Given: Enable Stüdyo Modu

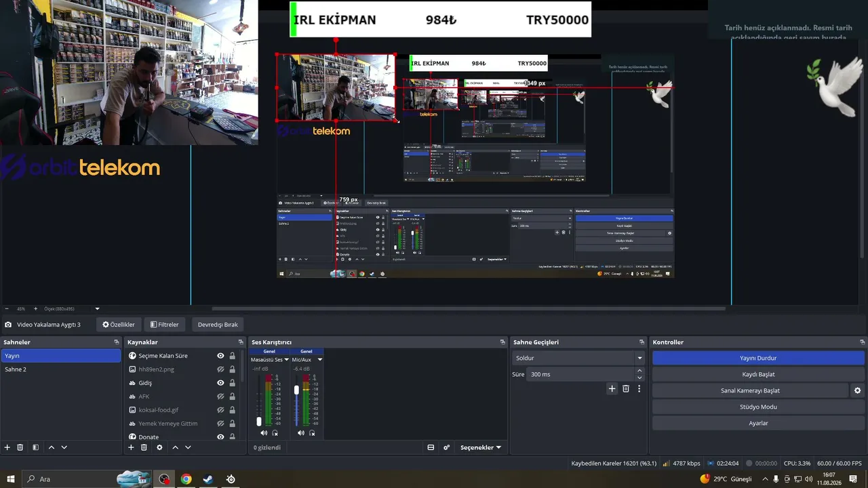Looking at the screenshot, I should click(x=758, y=407).
